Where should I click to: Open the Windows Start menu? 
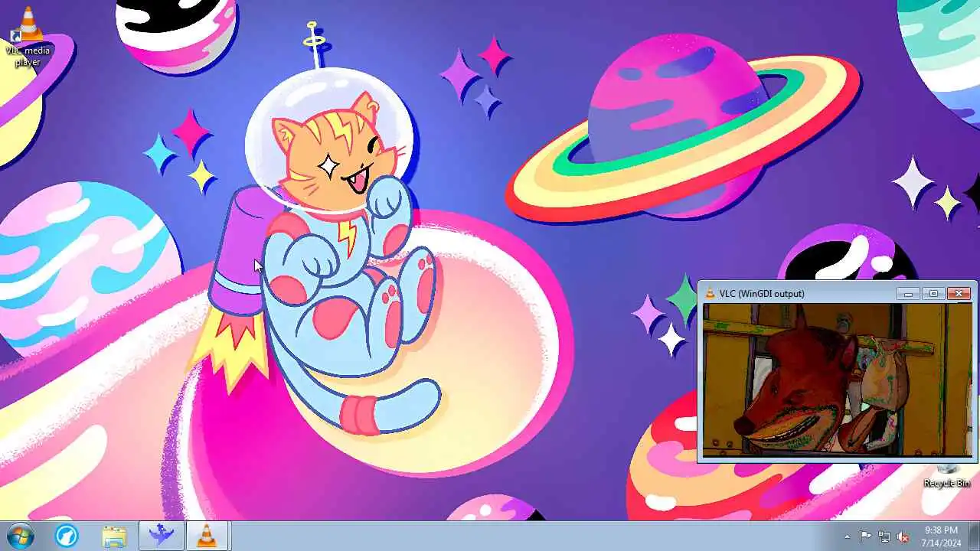[x=20, y=536]
